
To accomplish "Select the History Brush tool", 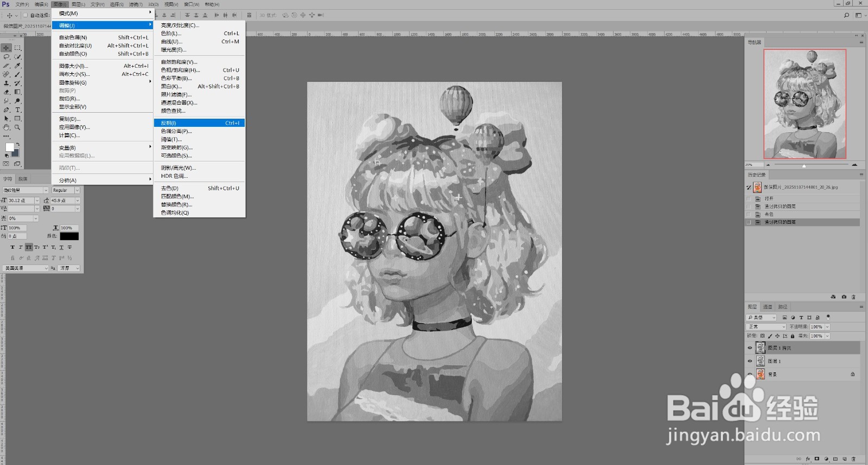I will click(x=17, y=83).
